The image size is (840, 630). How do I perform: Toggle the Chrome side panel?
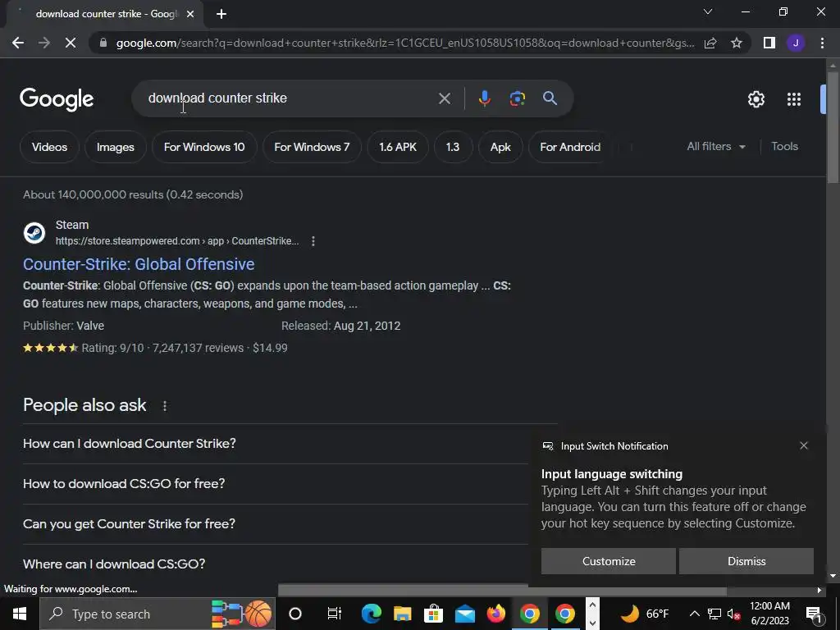pyautogui.click(x=769, y=43)
